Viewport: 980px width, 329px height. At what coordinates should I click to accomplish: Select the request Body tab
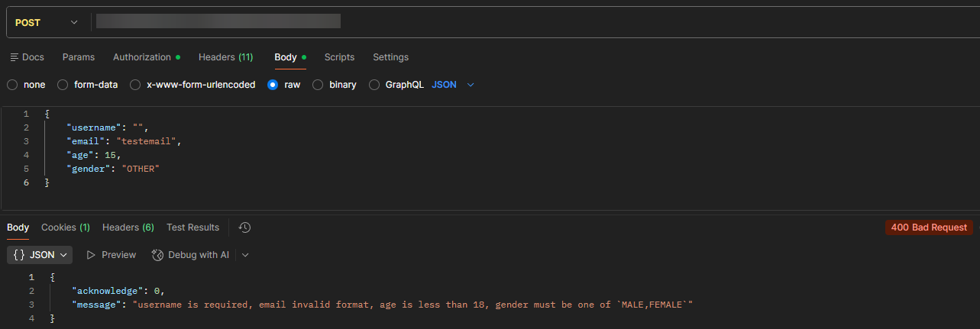coord(290,57)
